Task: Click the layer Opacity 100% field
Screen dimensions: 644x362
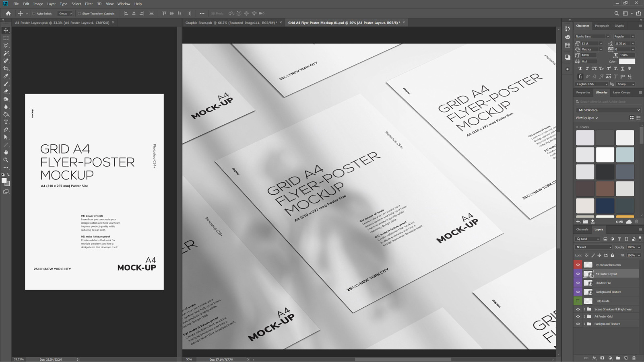Action: tap(631, 247)
